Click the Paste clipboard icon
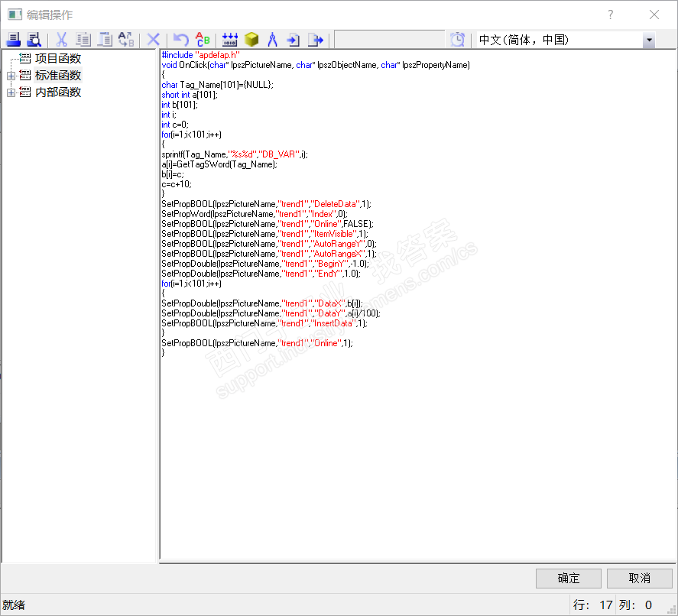 click(105, 40)
